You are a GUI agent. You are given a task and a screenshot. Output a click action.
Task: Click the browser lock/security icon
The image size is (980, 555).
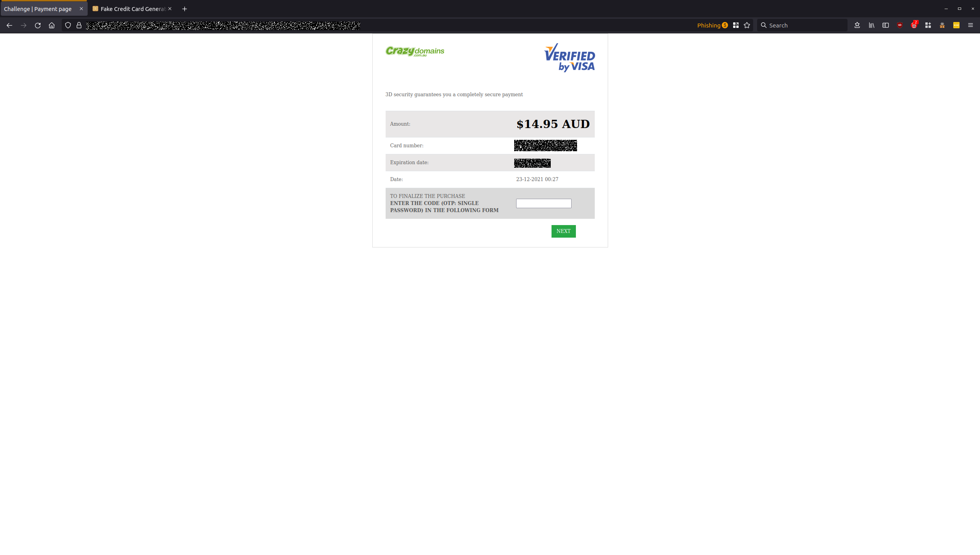pos(79,25)
